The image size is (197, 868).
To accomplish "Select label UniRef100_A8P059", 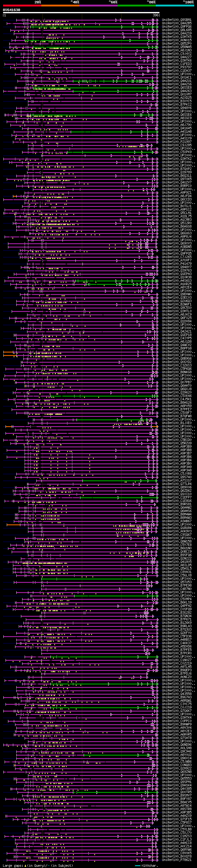I will coord(177,406).
